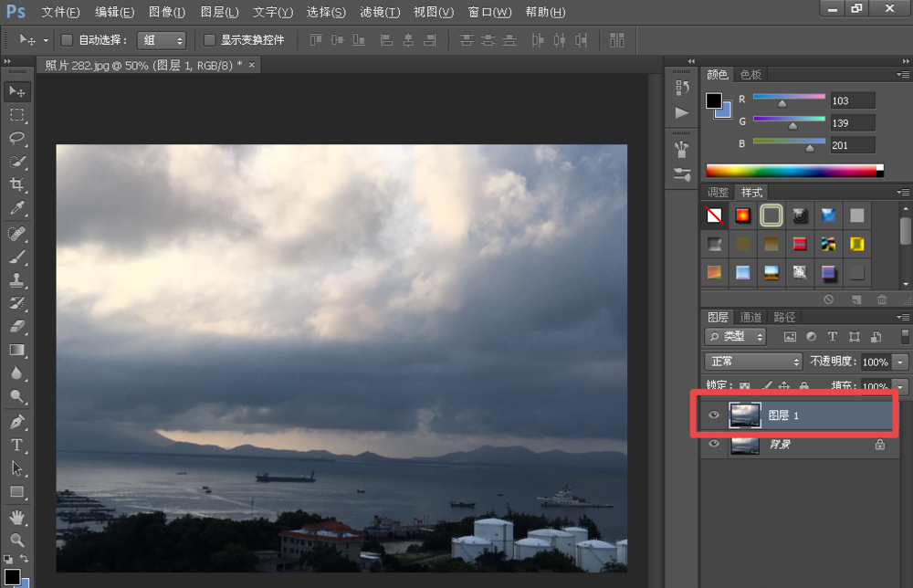This screenshot has height=588, width=913.
Task: Select the Horizontal Type tool
Action: [16, 446]
